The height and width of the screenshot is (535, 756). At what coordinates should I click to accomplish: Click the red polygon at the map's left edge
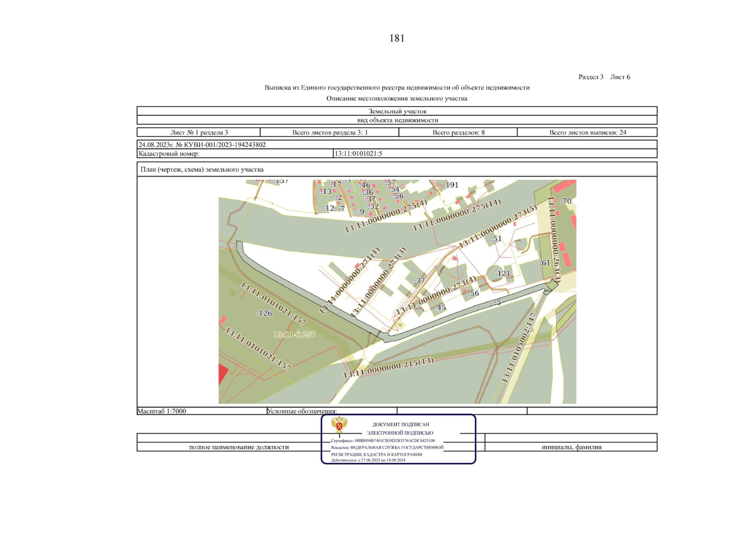223,374
